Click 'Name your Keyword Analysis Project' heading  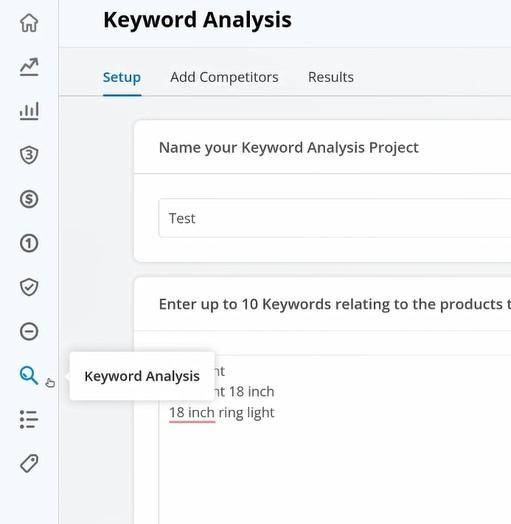(289, 148)
